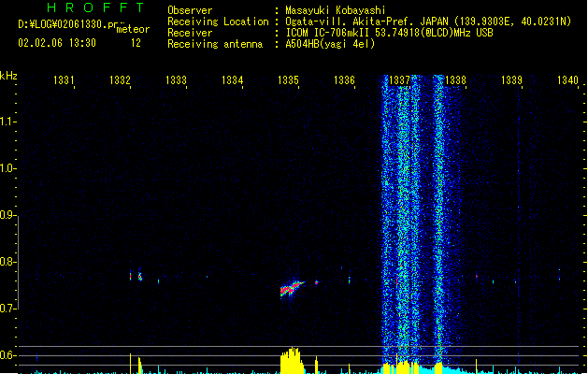Click time axis marker 1333
Viewport: 588px width, 374px height.
176,80
